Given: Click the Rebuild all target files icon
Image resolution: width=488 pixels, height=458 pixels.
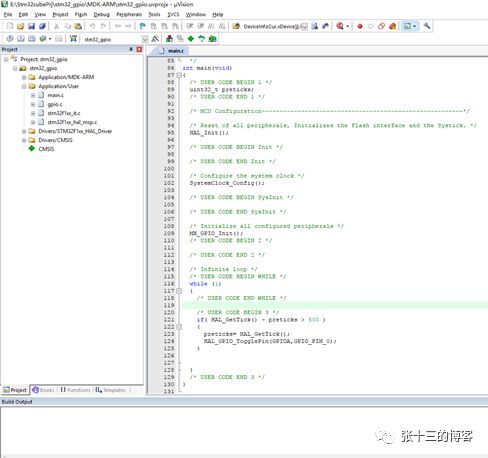Looking at the screenshot, I should coord(32,39).
